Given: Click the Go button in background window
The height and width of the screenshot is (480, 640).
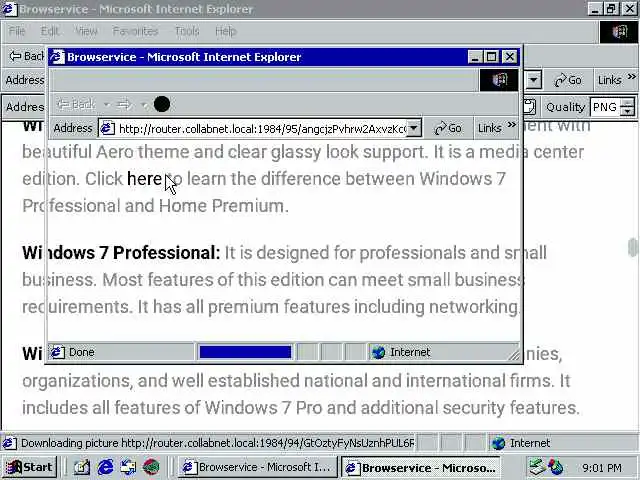Looking at the screenshot, I should point(568,80).
